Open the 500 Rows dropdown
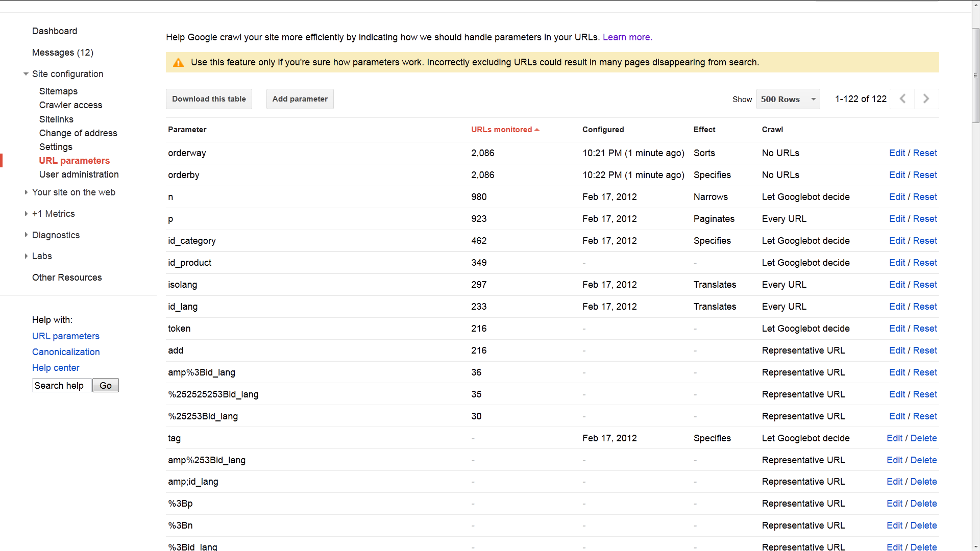 point(788,99)
